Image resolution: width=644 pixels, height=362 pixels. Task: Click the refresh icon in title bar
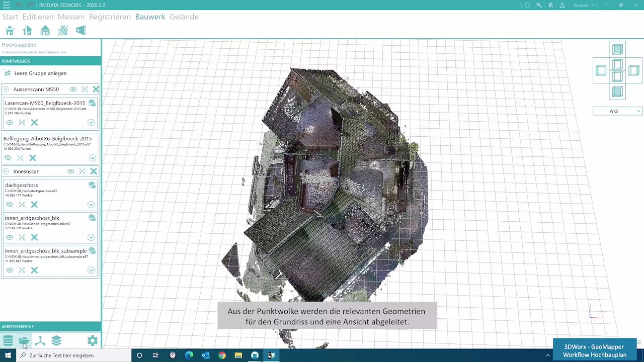[527, 5]
